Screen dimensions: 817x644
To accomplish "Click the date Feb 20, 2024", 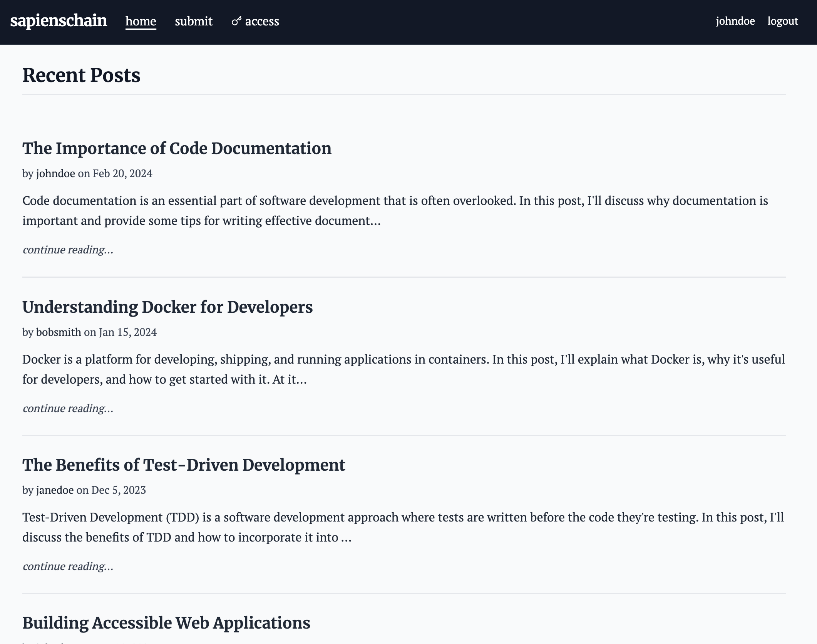I will [x=122, y=173].
